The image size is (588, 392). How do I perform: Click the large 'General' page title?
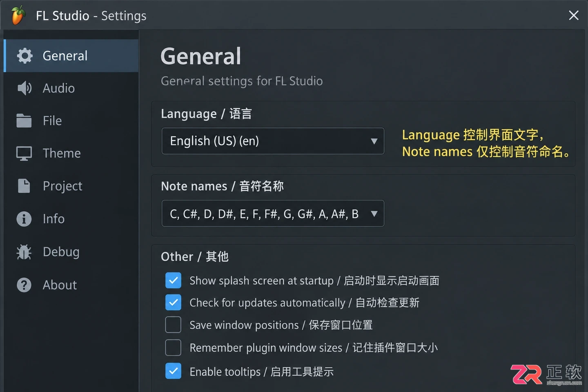pos(201,56)
